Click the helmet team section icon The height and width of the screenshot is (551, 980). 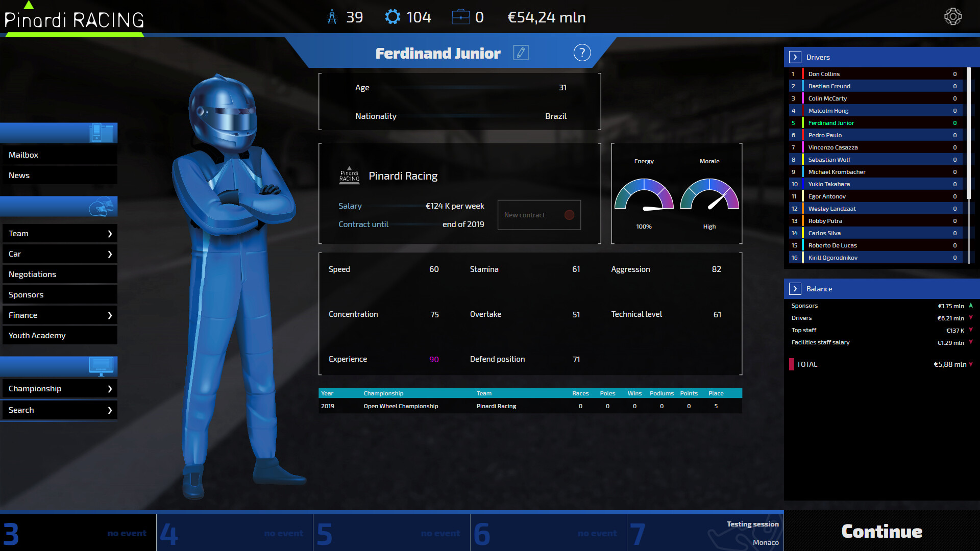coord(101,207)
